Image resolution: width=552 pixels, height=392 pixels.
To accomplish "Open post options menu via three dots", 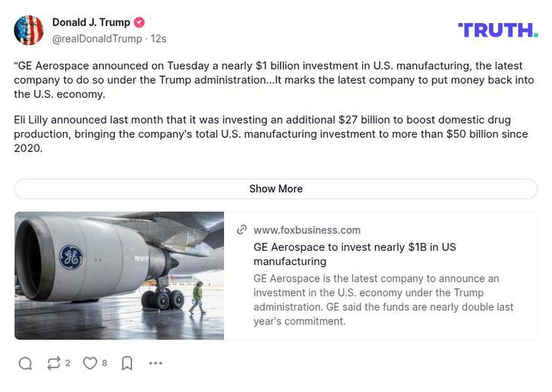I will coord(155,362).
